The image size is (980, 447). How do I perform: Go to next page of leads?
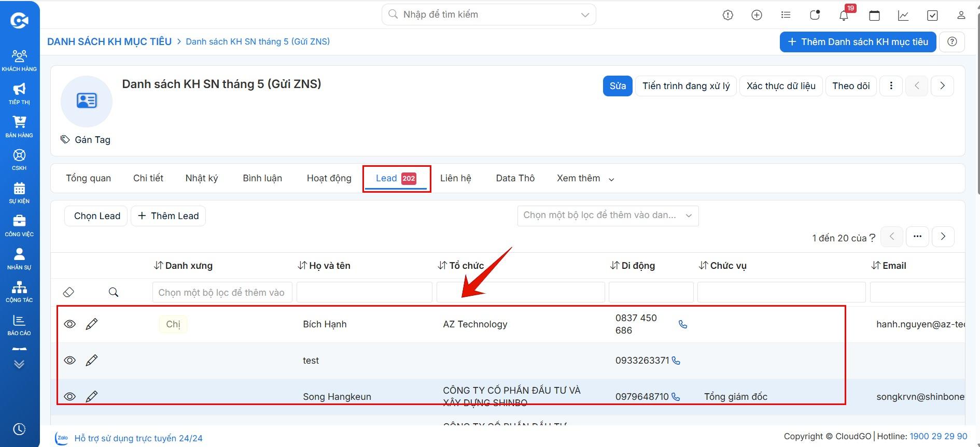pyautogui.click(x=943, y=237)
